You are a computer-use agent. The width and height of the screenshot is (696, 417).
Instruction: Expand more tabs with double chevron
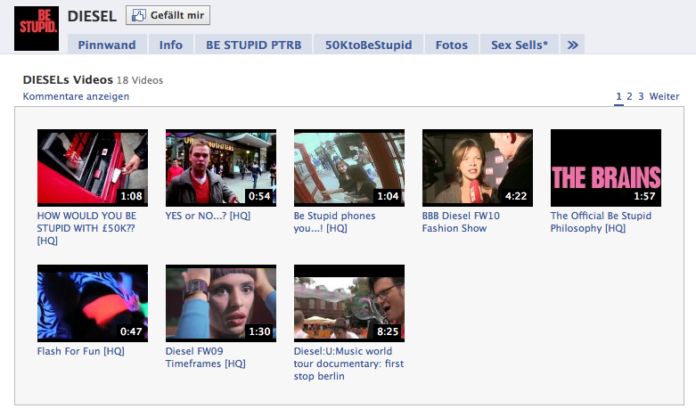(x=572, y=45)
